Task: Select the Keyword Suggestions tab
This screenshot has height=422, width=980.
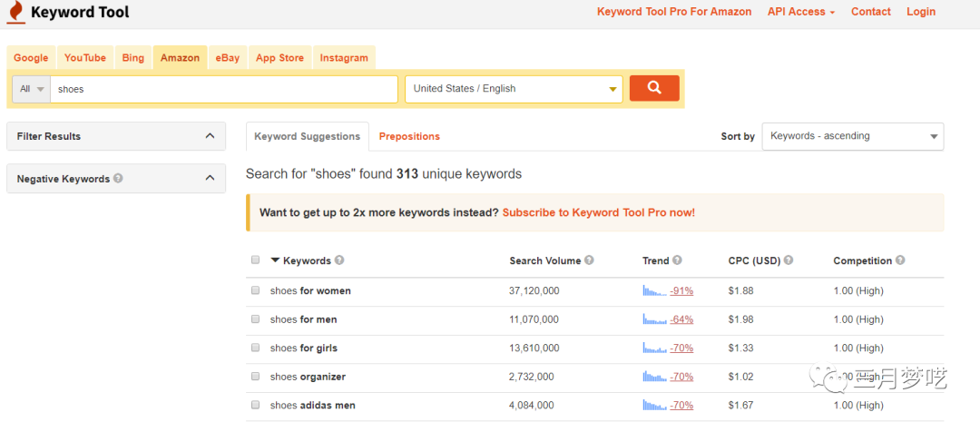Action: click(308, 136)
